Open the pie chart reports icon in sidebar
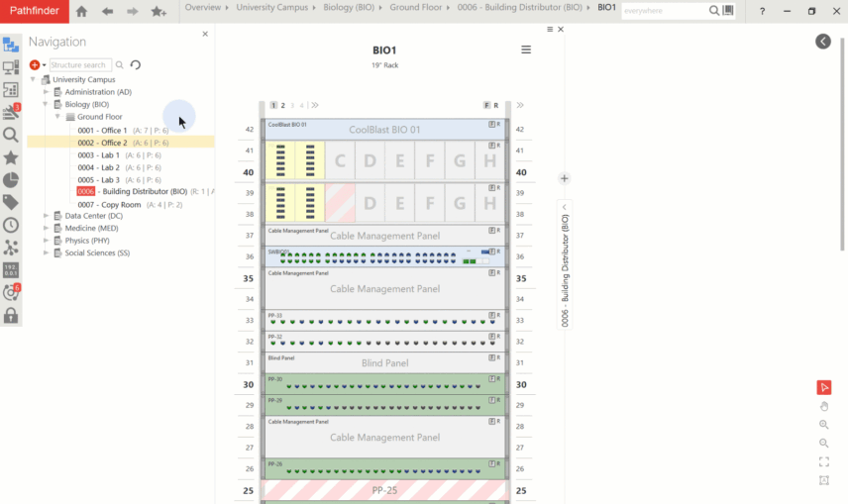Image resolution: width=848 pixels, height=504 pixels. [11, 179]
